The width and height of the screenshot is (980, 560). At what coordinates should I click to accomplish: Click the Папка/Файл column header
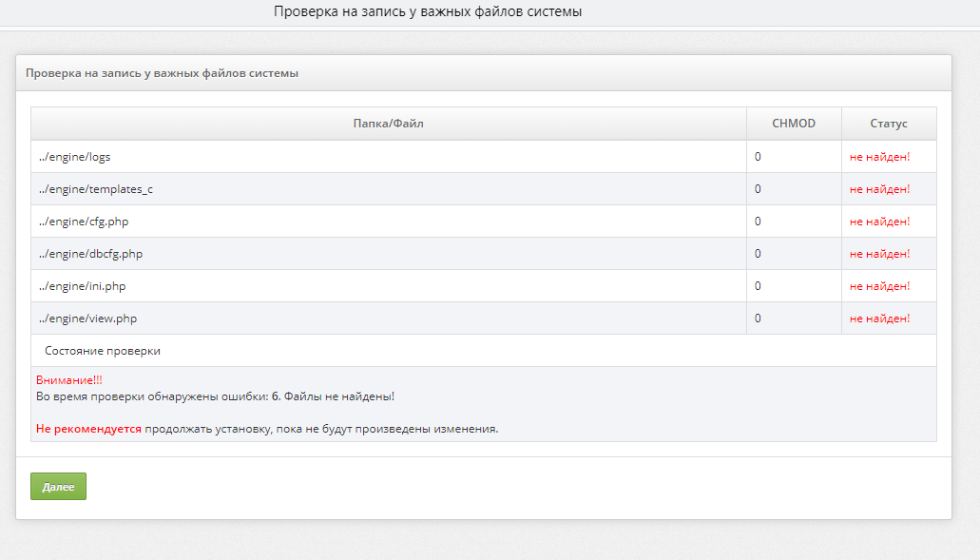pyautogui.click(x=388, y=124)
